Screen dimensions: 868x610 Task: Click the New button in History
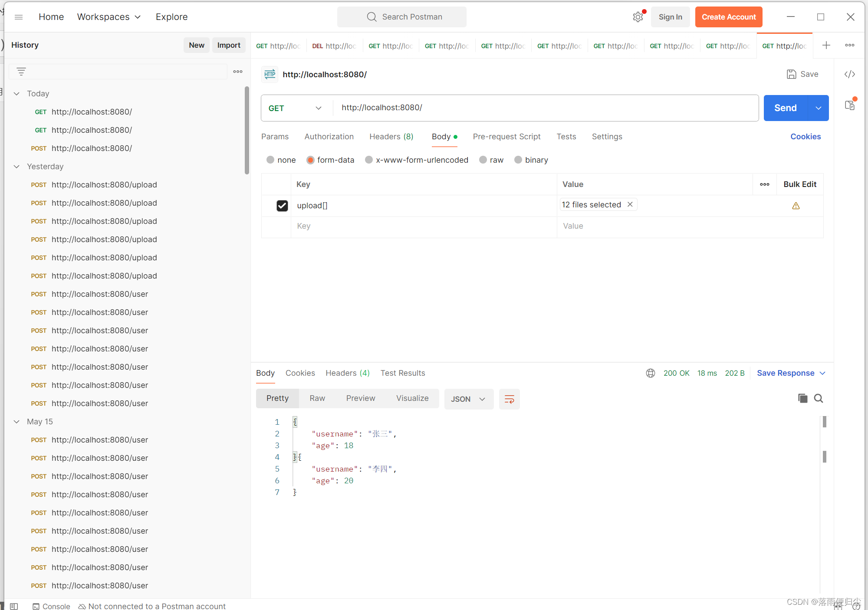(197, 45)
